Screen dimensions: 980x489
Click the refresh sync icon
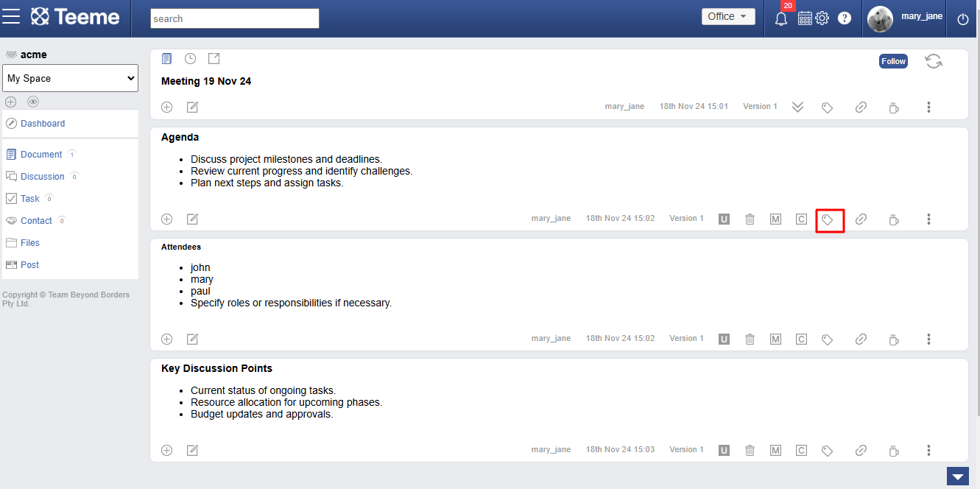pos(934,61)
